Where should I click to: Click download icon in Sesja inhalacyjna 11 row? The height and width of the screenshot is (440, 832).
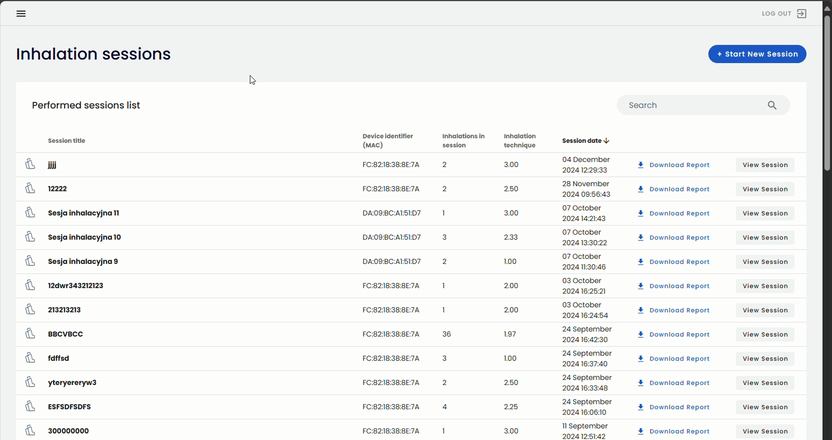click(x=640, y=213)
